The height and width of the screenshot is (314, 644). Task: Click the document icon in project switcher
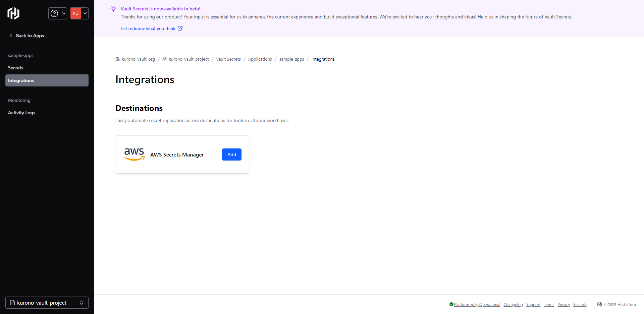point(12,303)
